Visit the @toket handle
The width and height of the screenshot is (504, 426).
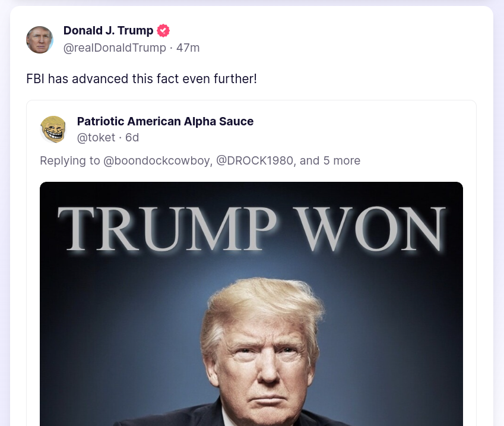coord(96,137)
